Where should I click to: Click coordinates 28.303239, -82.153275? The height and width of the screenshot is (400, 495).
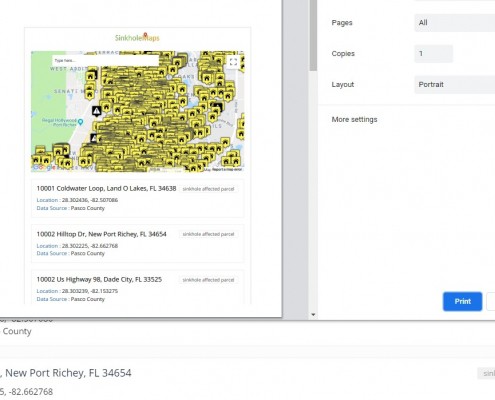point(90,291)
